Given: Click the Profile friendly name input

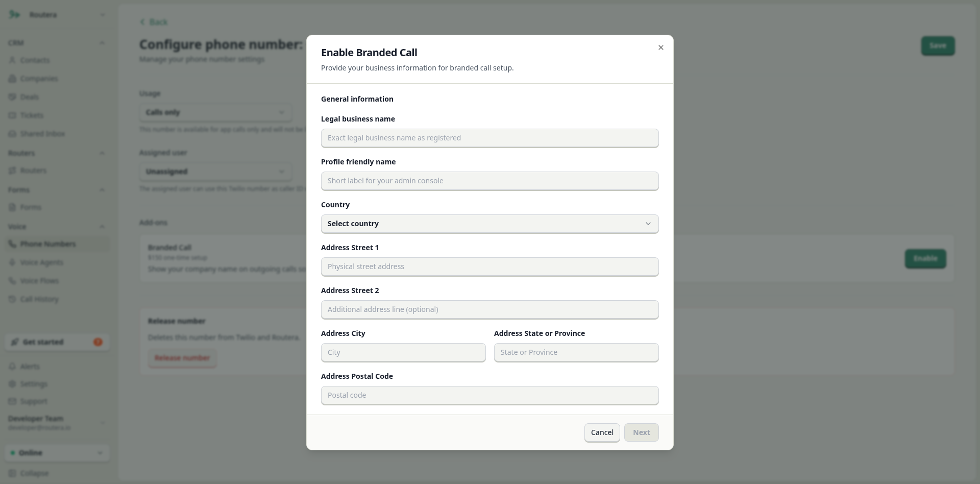Looking at the screenshot, I should coord(490,181).
